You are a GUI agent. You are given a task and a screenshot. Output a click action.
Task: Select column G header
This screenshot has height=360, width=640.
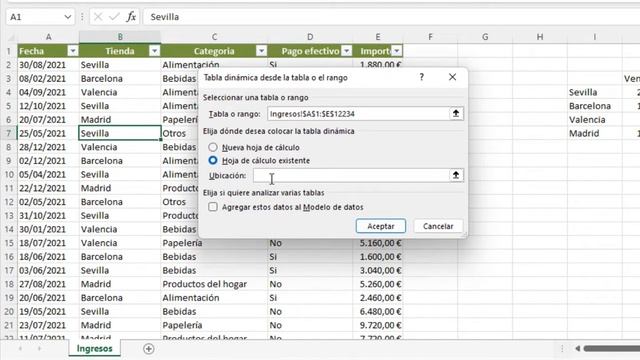pos(485,37)
